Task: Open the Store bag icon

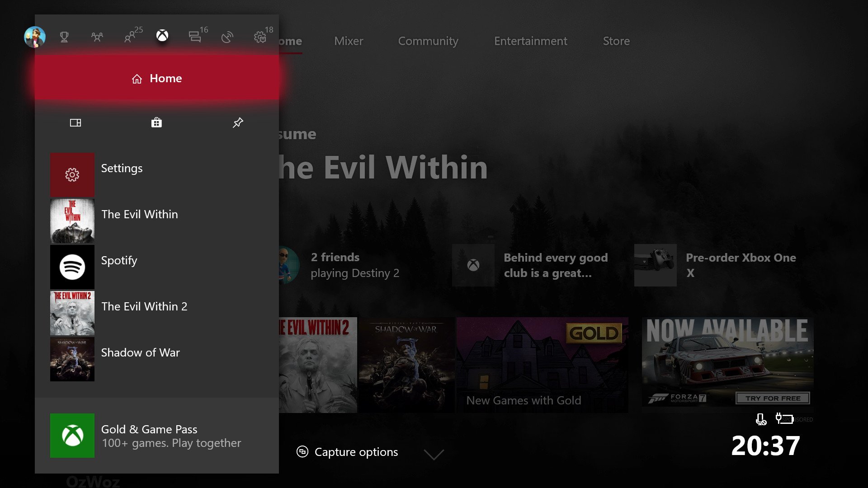Action: tap(156, 123)
